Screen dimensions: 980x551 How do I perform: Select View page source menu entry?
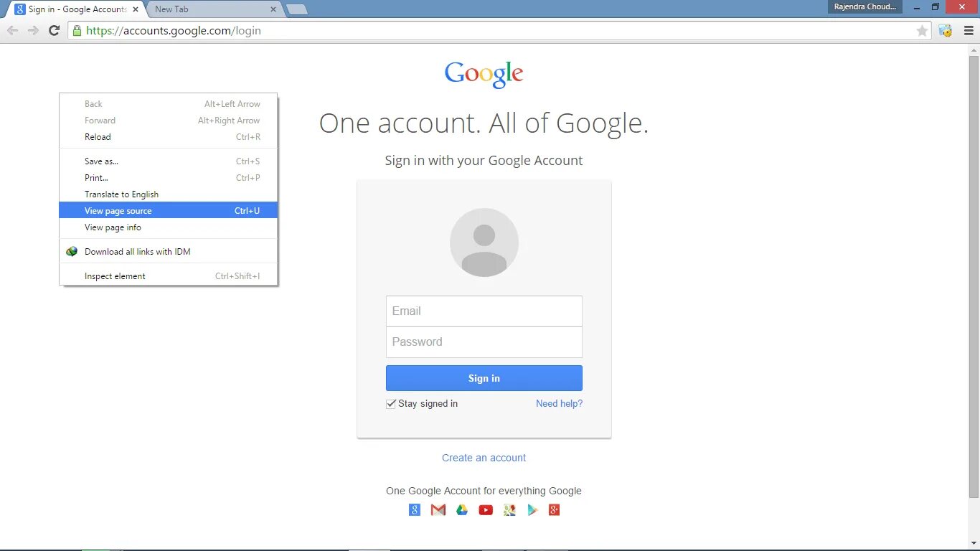click(x=169, y=211)
